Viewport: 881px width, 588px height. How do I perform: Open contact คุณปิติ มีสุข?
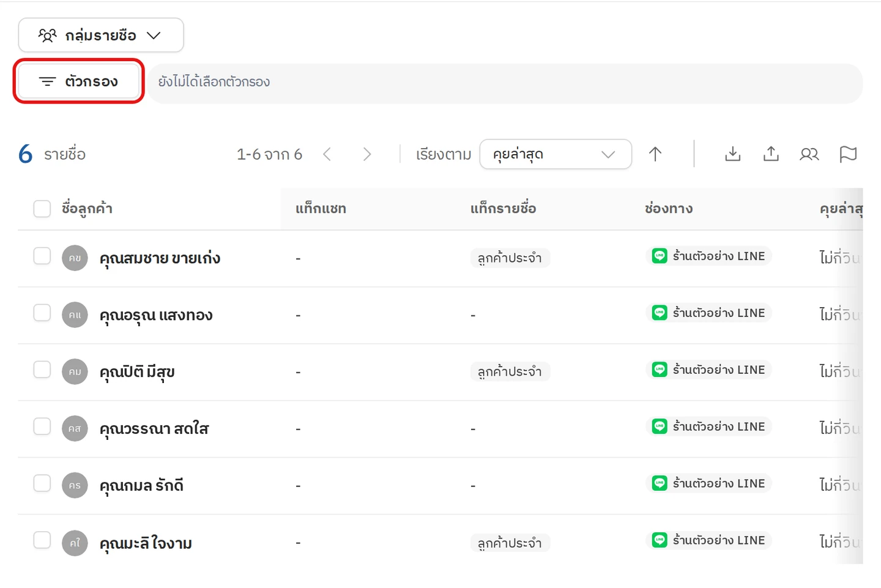tap(137, 373)
